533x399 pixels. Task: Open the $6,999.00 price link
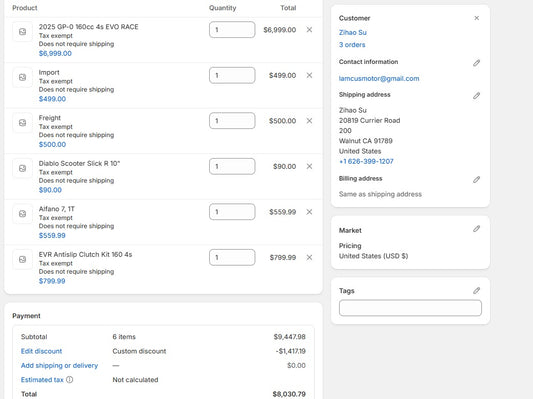coord(55,53)
